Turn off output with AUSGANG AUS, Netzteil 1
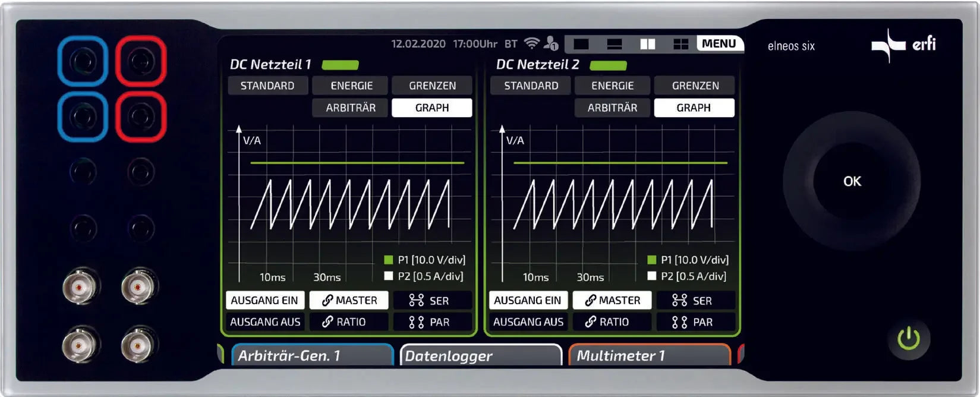Image resolution: width=980 pixels, height=397 pixels. [265, 322]
